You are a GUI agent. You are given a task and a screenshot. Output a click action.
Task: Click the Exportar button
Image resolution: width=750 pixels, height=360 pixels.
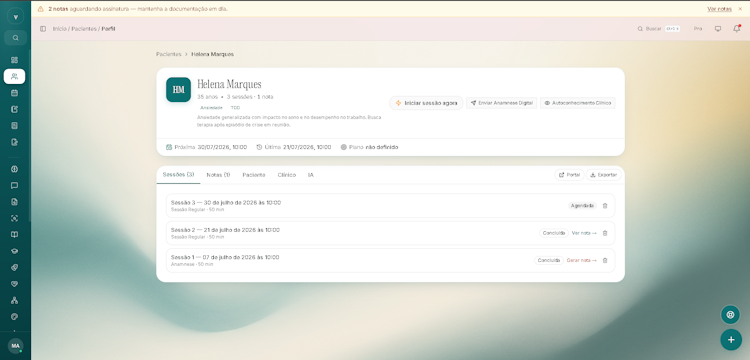click(604, 175)
